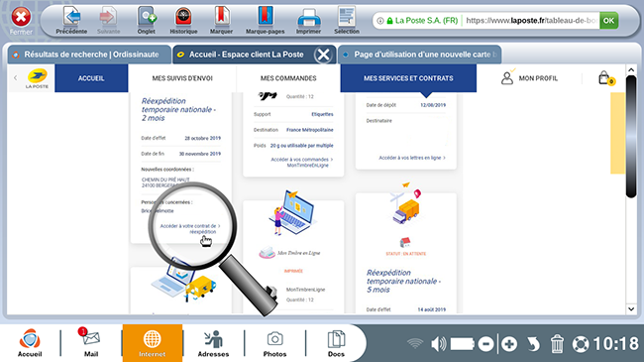
Task: Click the Wi-Fi signal icon
Action: pos(415,343)
